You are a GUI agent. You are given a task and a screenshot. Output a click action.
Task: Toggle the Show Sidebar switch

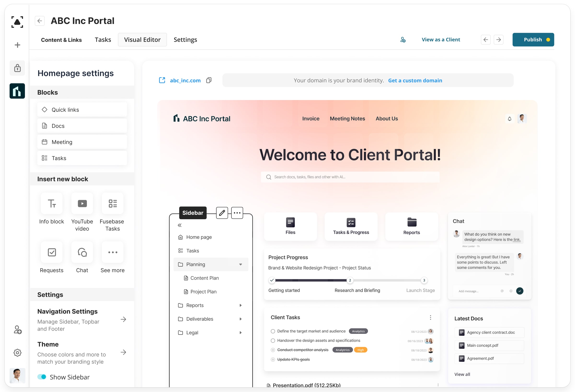[42, 377]
